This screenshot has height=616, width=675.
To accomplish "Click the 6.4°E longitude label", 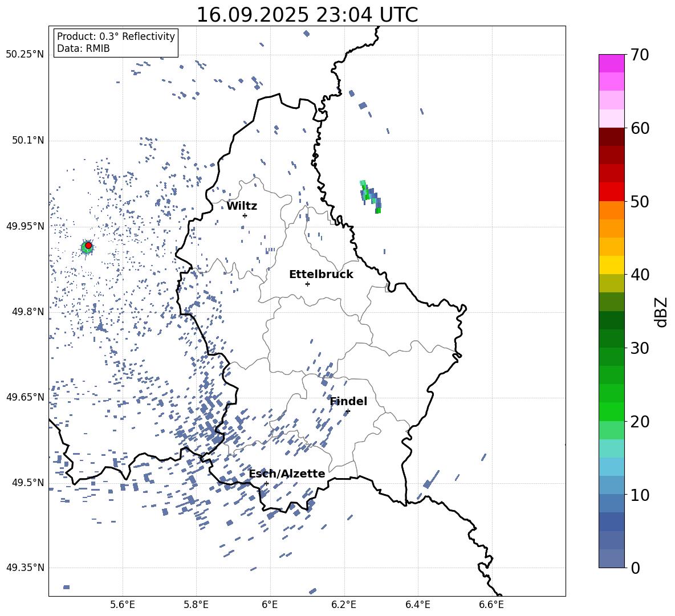I will tap(417, 605).
